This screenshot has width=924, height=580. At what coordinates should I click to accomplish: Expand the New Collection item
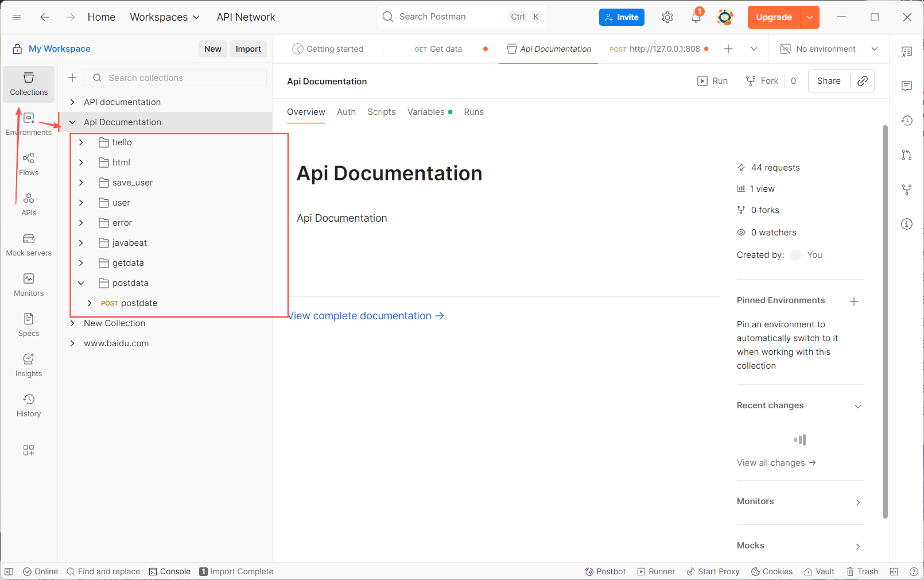point(72,323)
